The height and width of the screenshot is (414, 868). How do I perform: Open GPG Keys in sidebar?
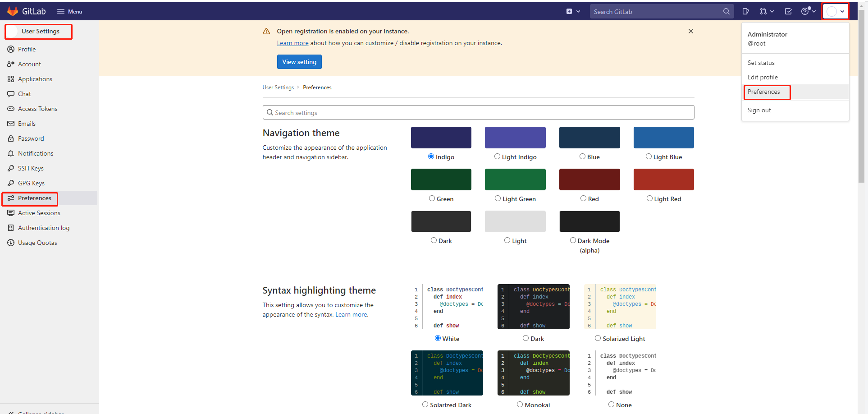(x=31, y=183)
